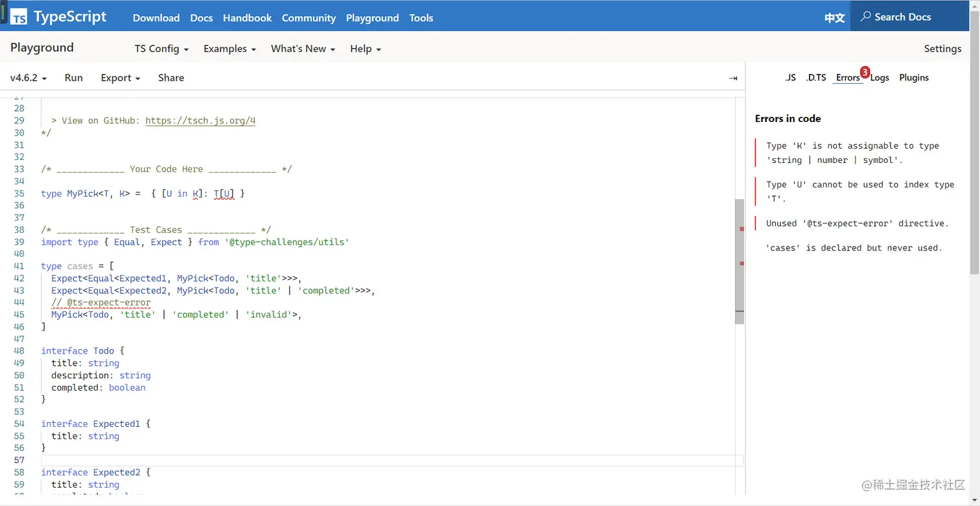Screen dimensions: 980x506
Task: Click the "Your Code Here" comment
Action: coord(167,169)
